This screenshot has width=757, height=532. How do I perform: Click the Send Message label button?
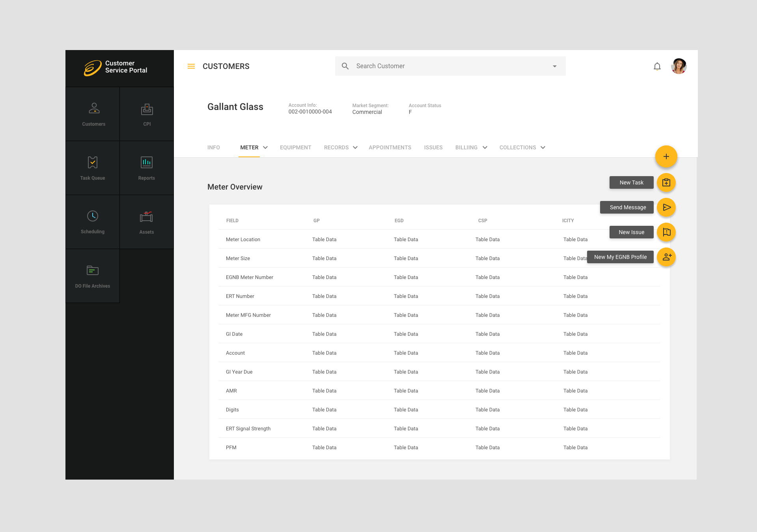coord(627,207)
